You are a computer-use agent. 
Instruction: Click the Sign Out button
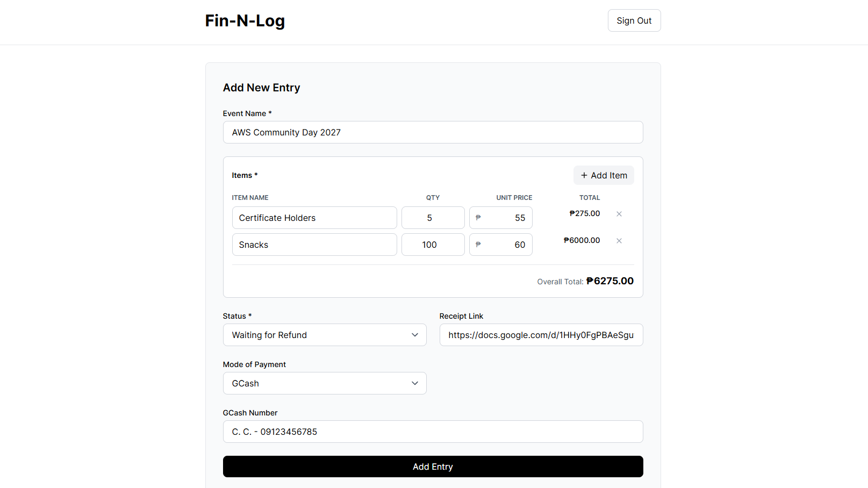click(x=634, y=20)
